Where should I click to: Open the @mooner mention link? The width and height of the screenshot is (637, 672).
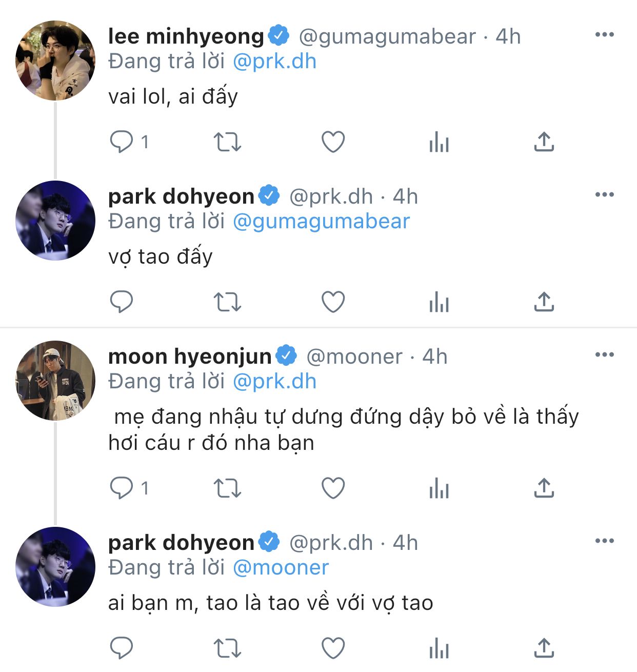(x=281, y=568)
